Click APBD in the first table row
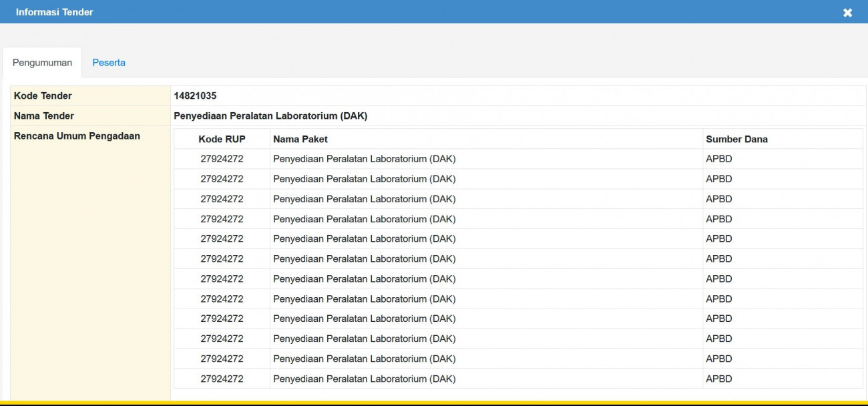 719,159
